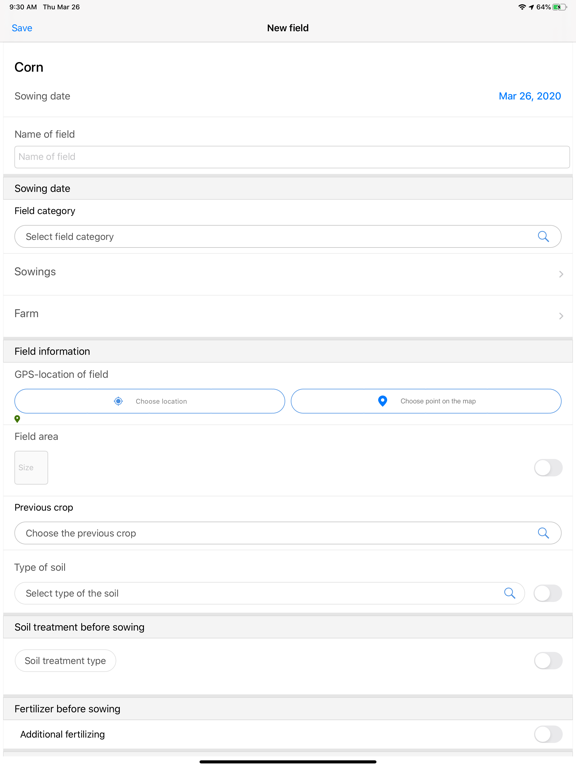This screenshot has height=768, width=576.
Task: Open Choose the previous crop selector
Action: tap(288, 533)
